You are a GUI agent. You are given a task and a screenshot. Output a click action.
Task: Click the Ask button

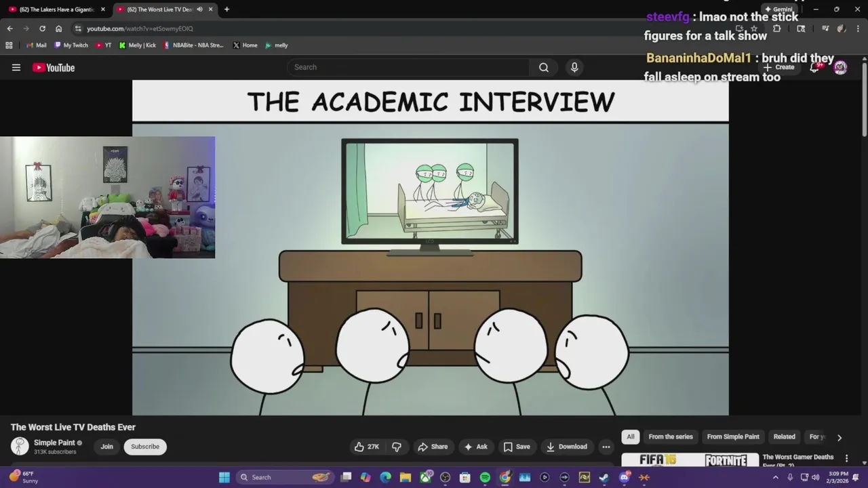[475, 447]
